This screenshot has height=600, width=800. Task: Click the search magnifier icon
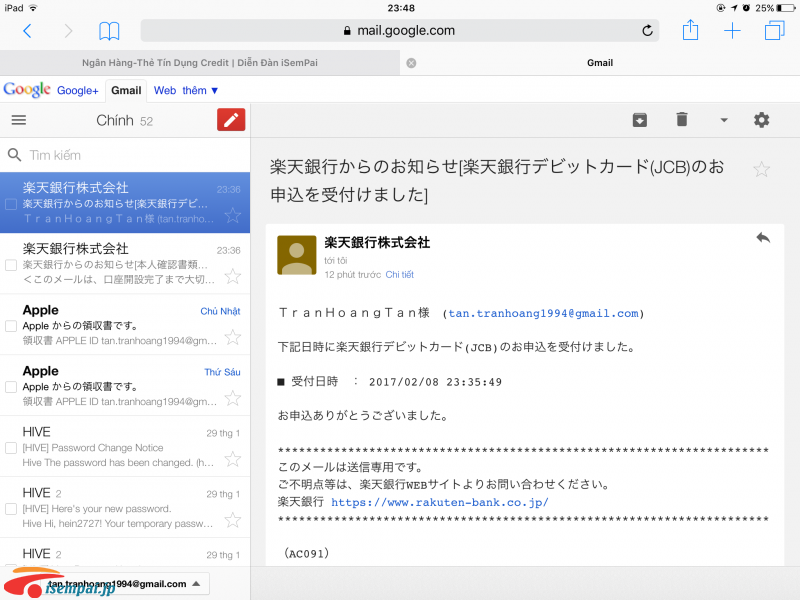click(14, 155)
